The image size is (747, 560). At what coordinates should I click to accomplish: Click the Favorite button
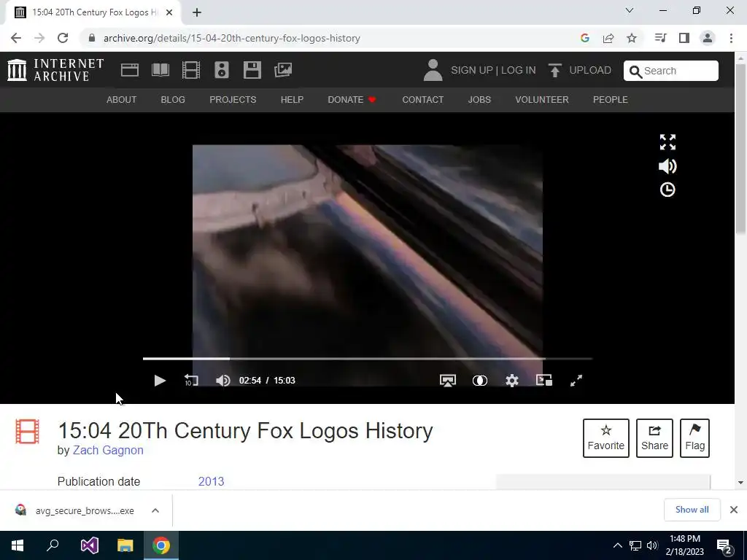[x=606, y=438]
